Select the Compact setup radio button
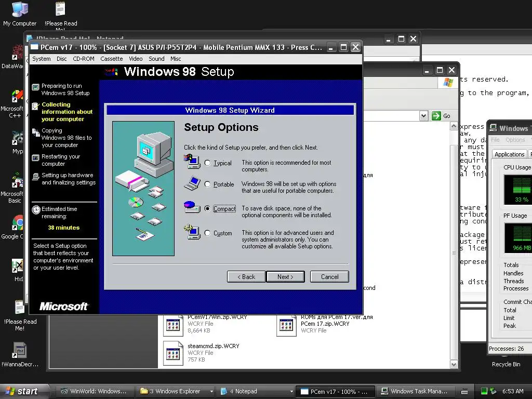532x399 pixels. point(208,209)
